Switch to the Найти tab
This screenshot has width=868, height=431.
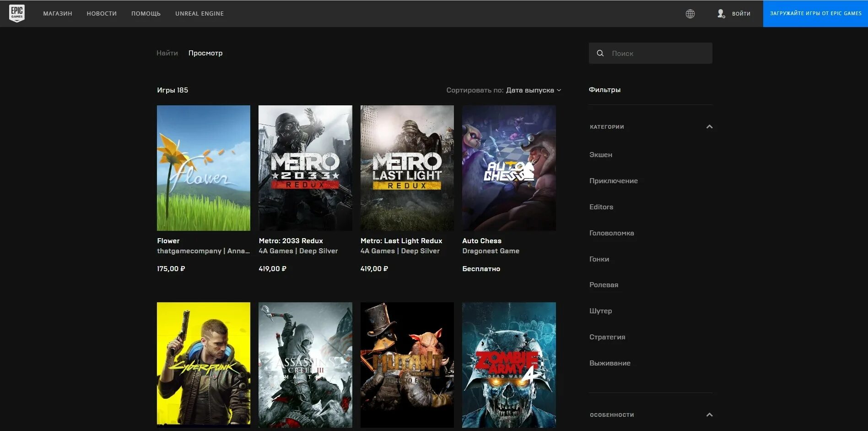167,53
